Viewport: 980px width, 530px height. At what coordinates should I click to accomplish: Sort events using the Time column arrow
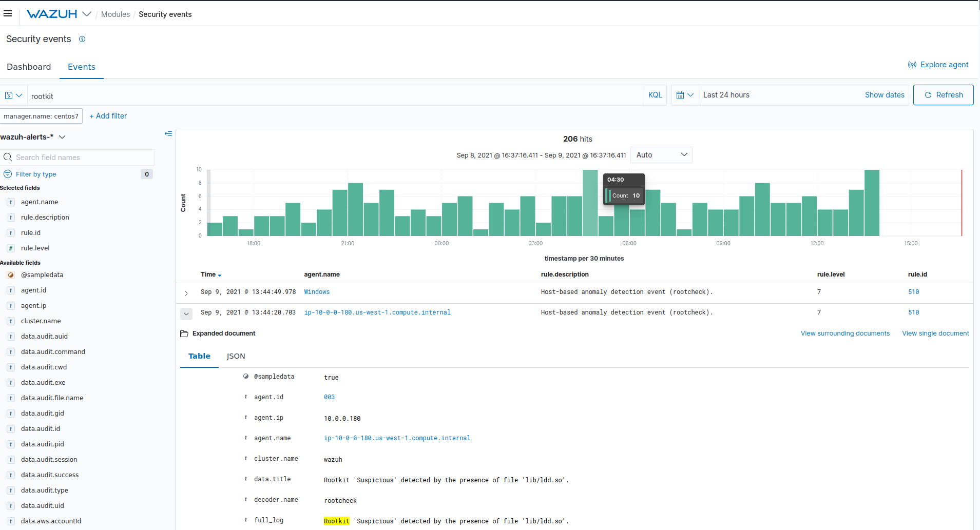click(x=220, y=274)
